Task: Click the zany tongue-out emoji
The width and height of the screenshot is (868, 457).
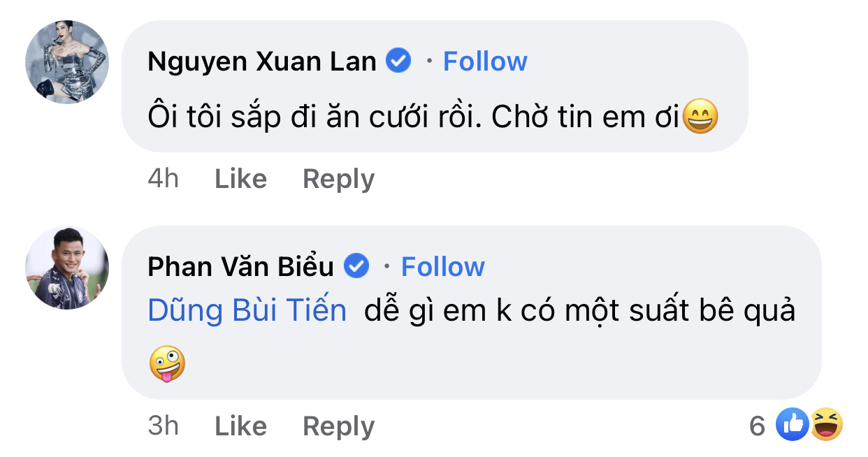Action: (x=168, y=364)
